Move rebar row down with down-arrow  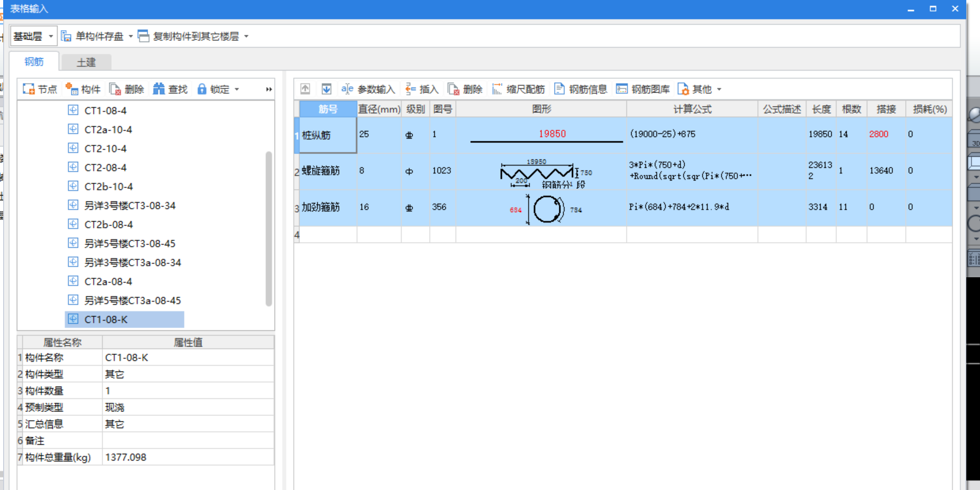tap(326, 89)
